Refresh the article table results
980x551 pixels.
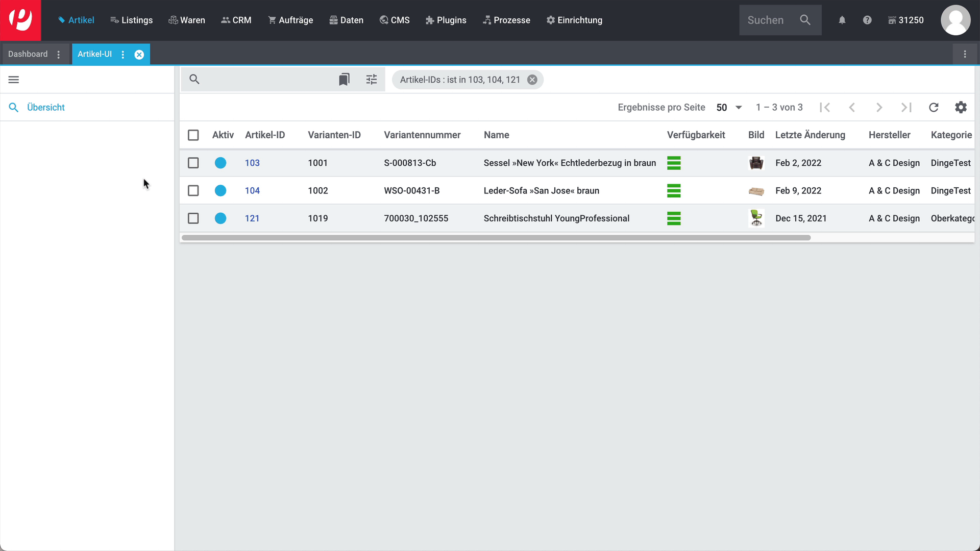pos(934,107)
